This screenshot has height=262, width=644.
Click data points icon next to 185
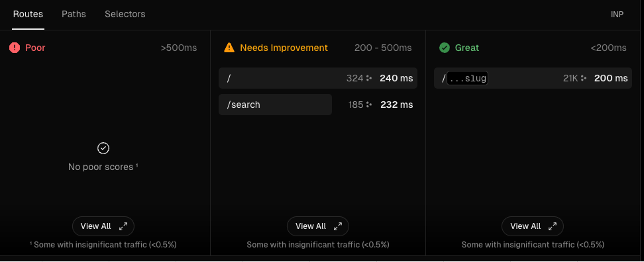[x=369, y=105]
